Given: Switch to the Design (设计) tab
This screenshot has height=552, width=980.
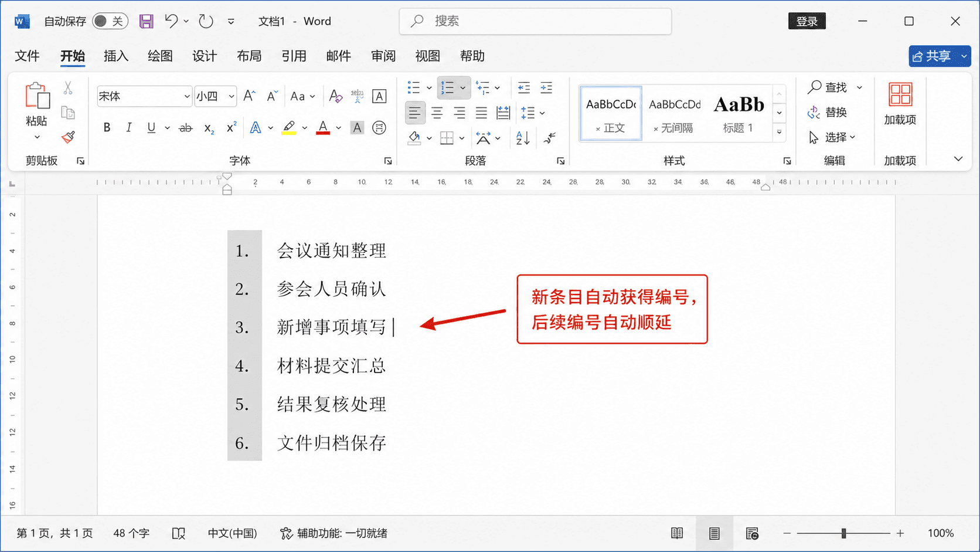Looking at the screenshot, I should [205, 56].
